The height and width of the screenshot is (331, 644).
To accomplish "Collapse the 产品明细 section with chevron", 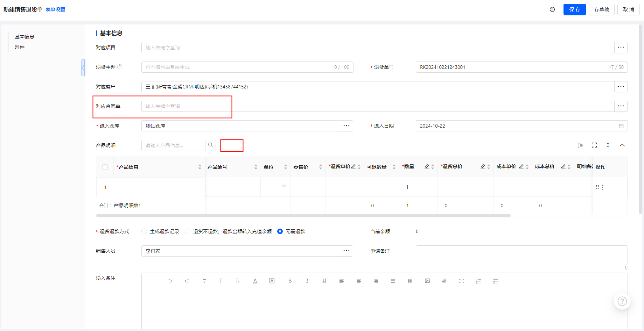I will click(622, 145).
